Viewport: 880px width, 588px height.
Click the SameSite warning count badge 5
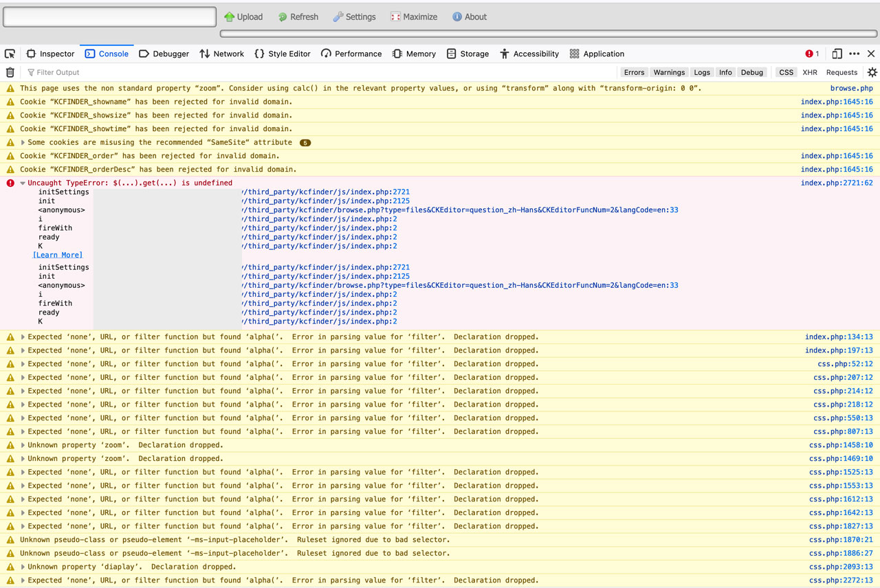coord(305,143)
